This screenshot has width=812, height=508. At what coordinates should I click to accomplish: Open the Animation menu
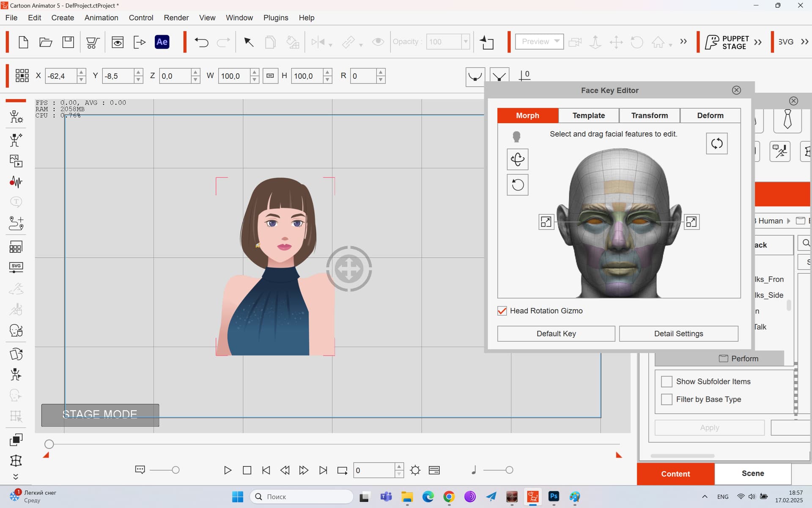101,18
